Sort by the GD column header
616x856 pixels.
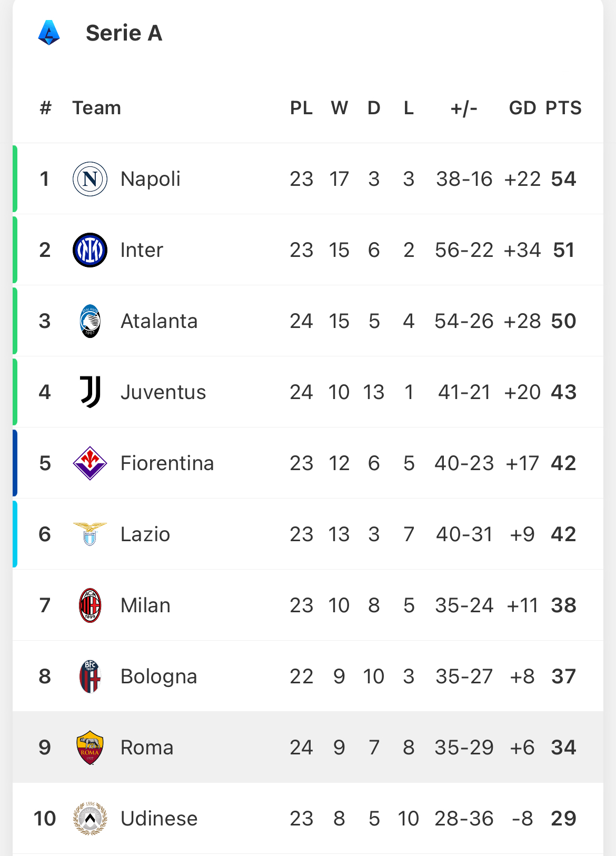tap(522, 108)
